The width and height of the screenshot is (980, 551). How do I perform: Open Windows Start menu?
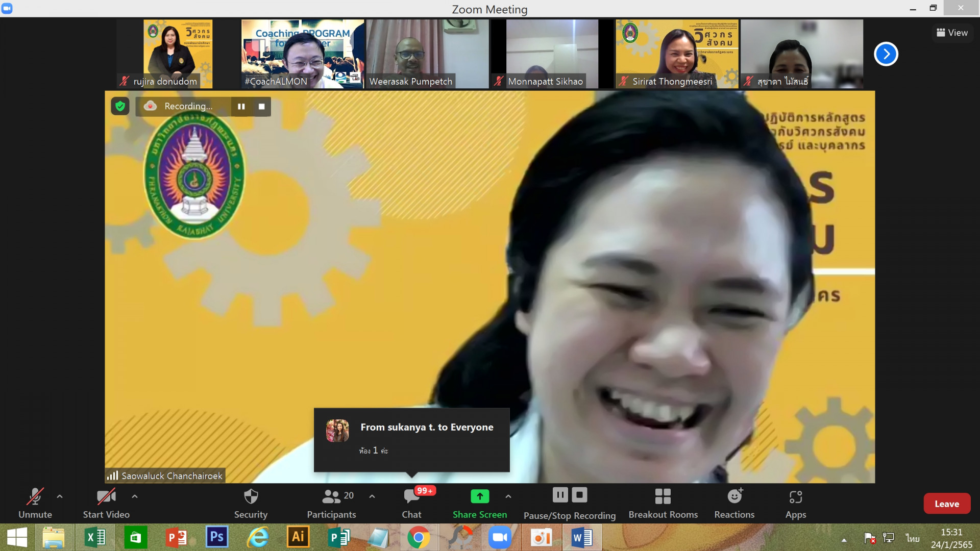[17, 537]
